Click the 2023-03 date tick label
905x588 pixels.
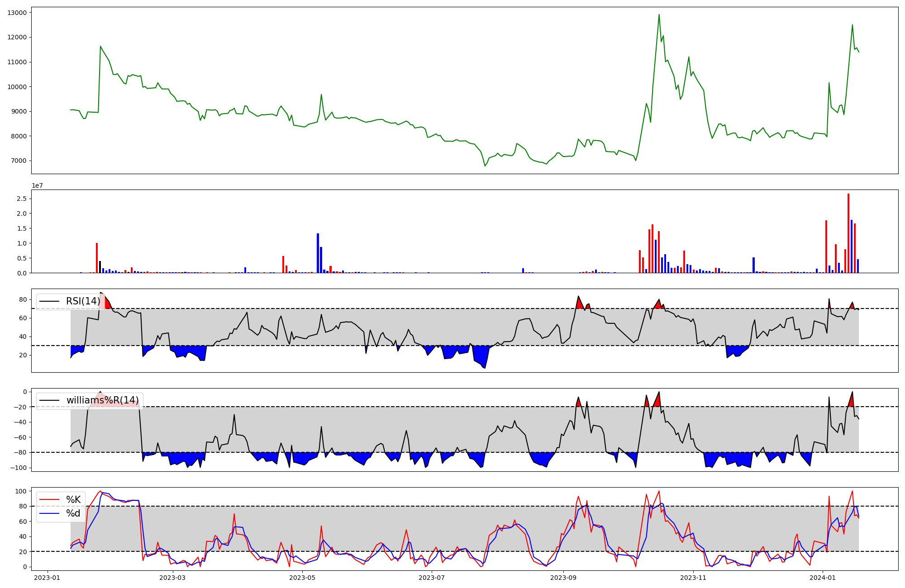[x=173, y=578]
